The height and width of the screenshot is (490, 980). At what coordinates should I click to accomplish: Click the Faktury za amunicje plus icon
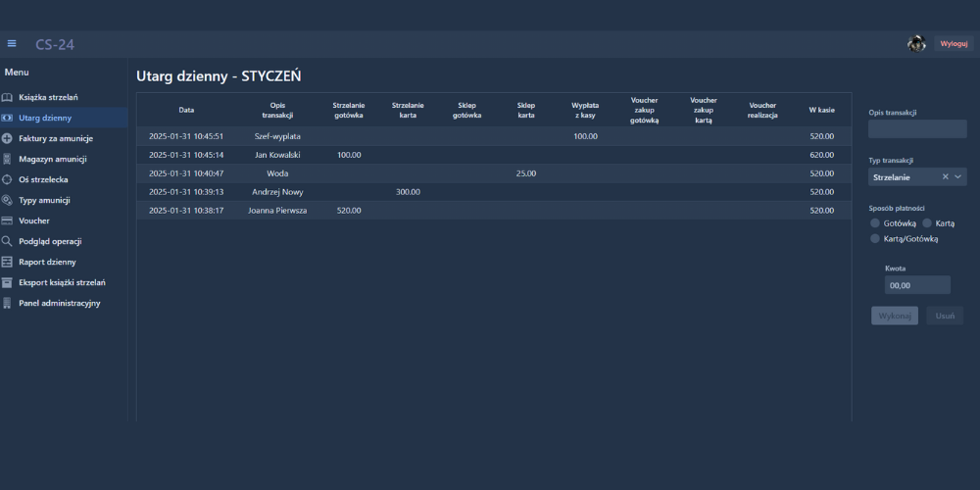(8, 138)
